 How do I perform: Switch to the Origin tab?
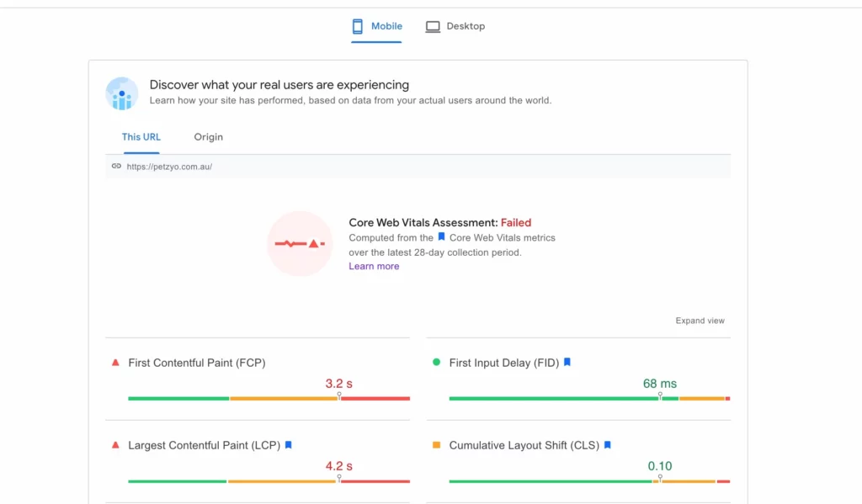pyautogui.click(x=208, y=136)
